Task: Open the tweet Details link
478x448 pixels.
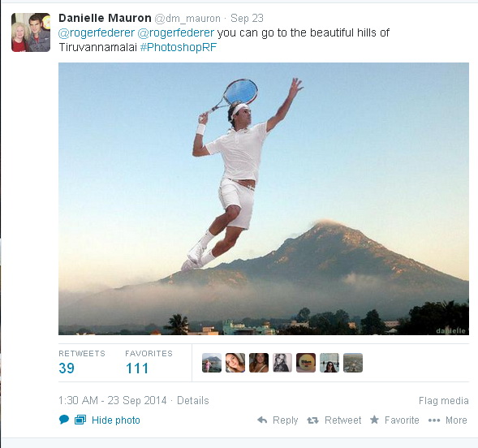Action: (x=193, y=400)
